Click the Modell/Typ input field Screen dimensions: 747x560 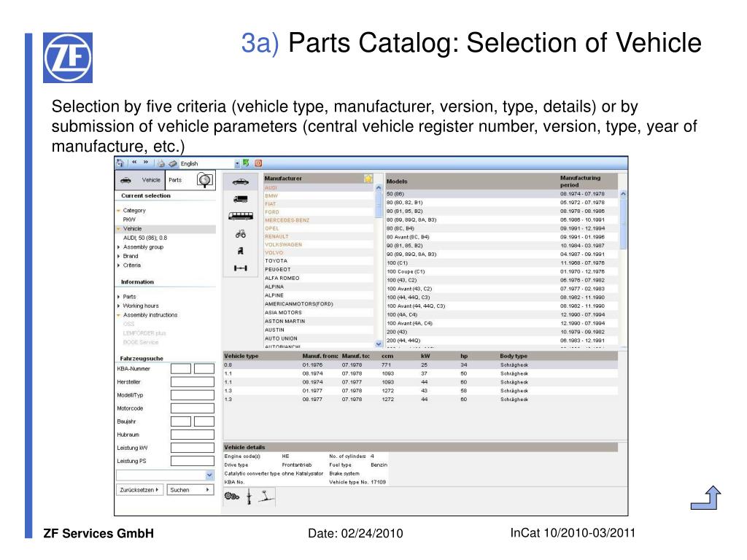point(193,395)
